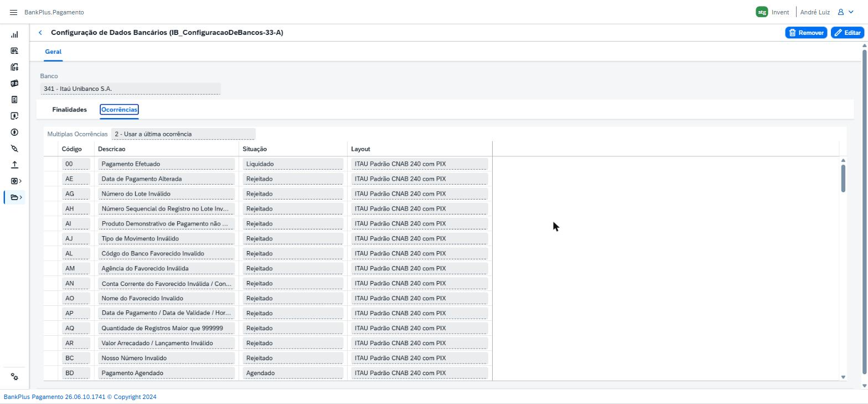Screen dimensions: 868x404
Task: Open the Multiplas Ocorrências combo box
Action: tap(183, 134)
